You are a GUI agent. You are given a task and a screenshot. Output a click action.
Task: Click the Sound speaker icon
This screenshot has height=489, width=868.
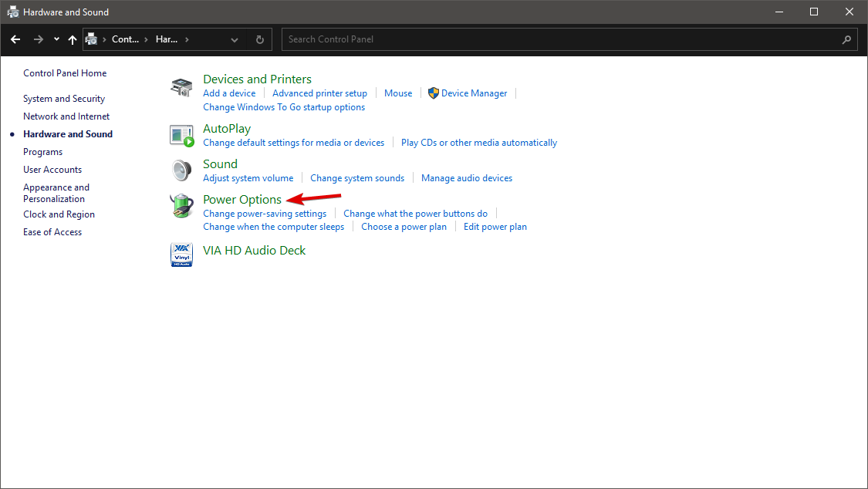181,171
